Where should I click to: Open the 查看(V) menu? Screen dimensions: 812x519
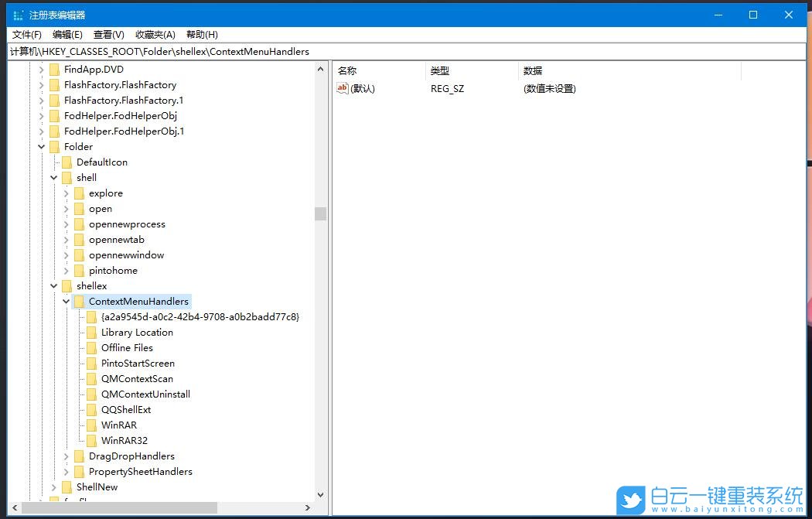(107, 34)
